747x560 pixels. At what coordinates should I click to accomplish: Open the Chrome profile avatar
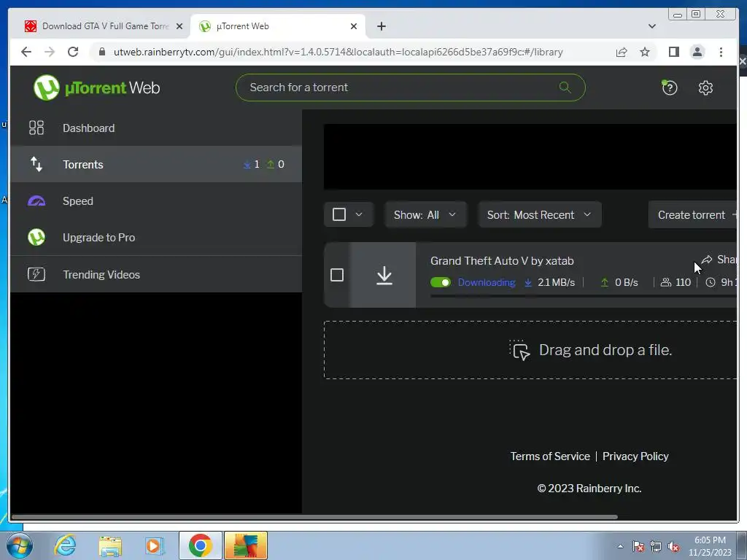point(697,52)
